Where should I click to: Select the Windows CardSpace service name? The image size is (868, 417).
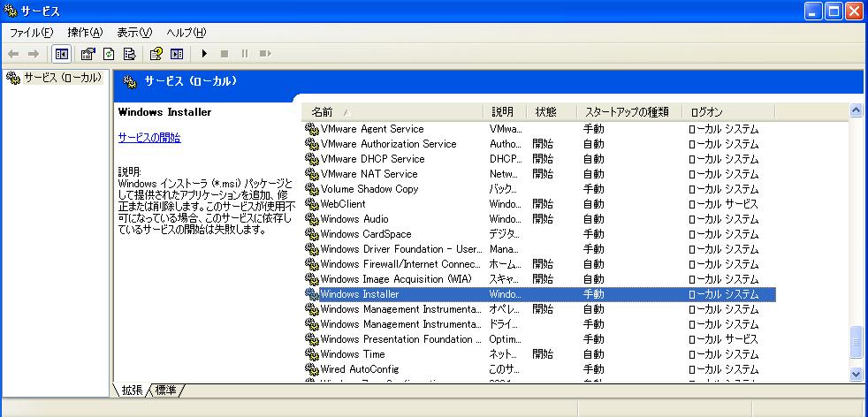tap(366, 234)
